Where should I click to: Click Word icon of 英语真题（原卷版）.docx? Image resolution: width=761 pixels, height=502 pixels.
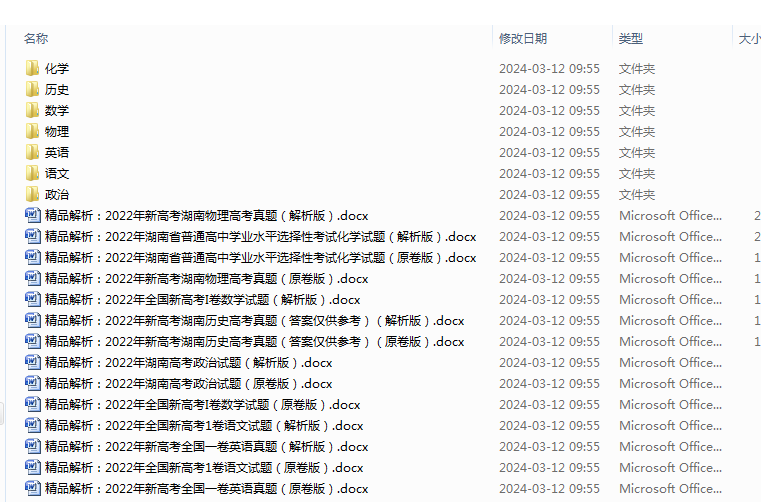tap(33, 489)
